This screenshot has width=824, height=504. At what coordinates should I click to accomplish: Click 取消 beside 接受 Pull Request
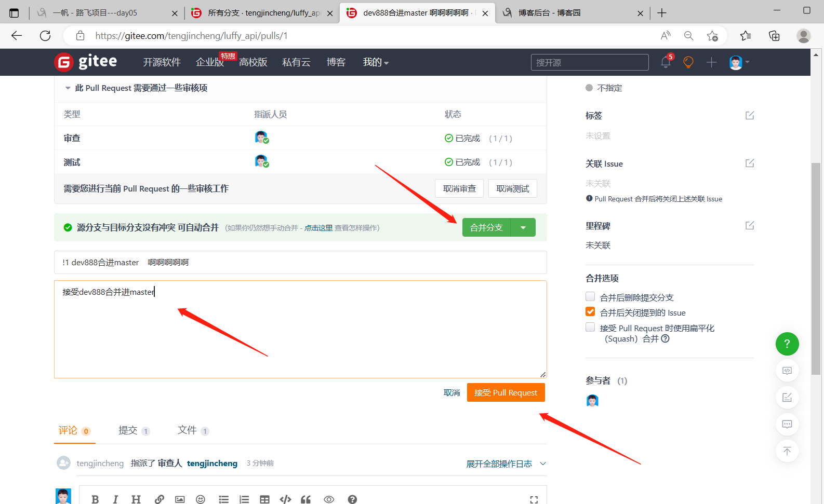click(452, 392)
